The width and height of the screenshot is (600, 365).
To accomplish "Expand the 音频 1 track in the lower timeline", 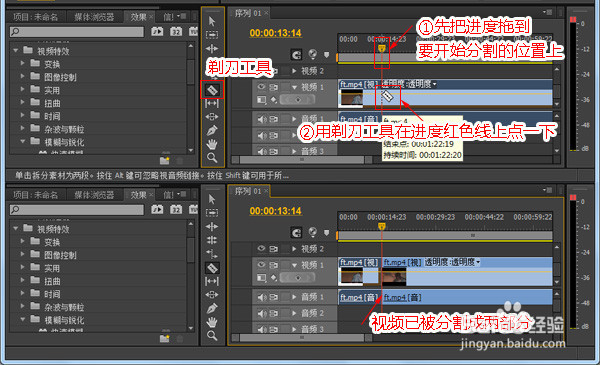I will click(x=294, y=297).
